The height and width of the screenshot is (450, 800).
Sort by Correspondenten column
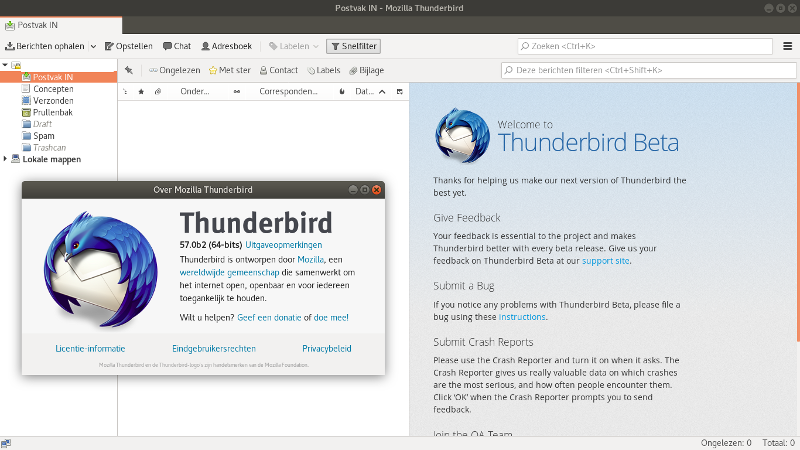pos(288,92)
